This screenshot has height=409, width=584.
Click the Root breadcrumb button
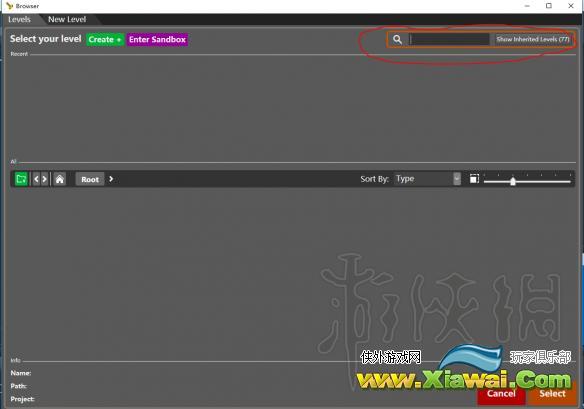pyautogui.click(x=90, y=179)
